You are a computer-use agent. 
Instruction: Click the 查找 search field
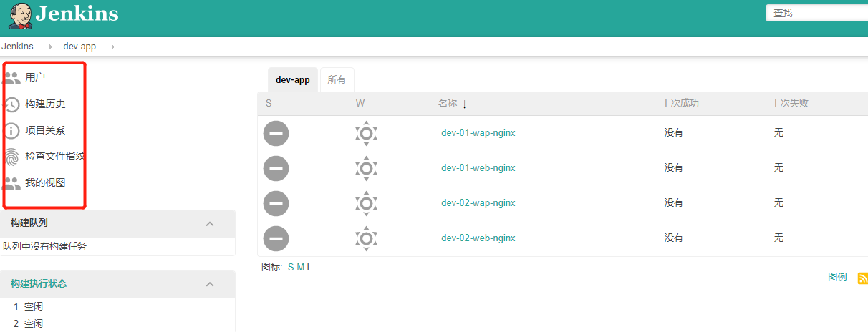[816, 13]
